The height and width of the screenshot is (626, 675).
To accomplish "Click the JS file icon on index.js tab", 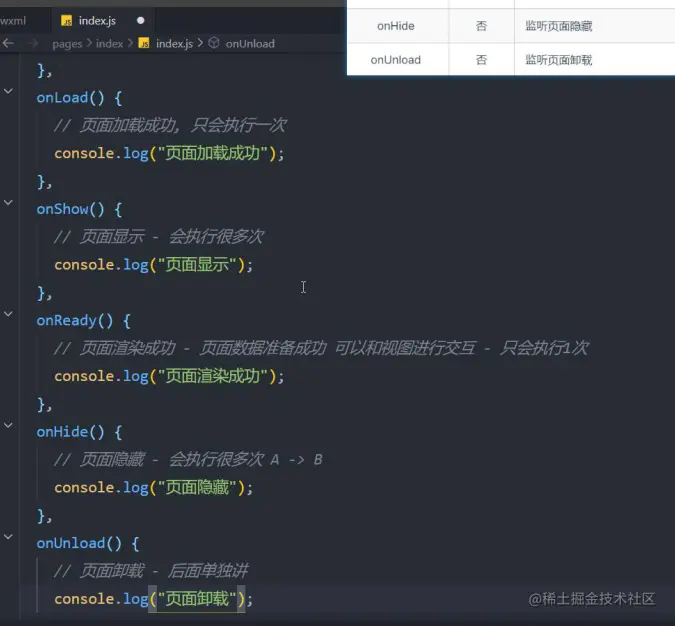I will pyautogui.click(x=66, y=21).
